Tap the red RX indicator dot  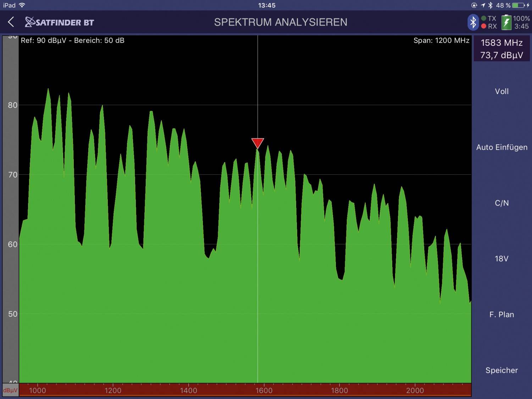click(x=483, y=26)
